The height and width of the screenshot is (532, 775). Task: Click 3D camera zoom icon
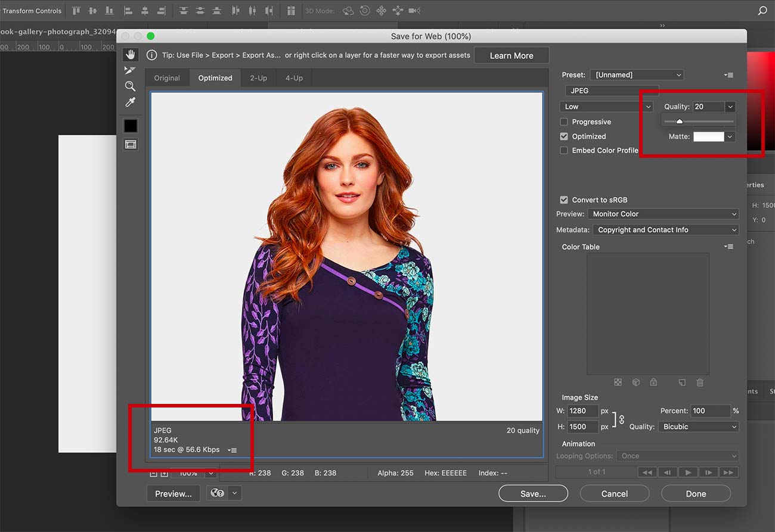tap(414, 11)
